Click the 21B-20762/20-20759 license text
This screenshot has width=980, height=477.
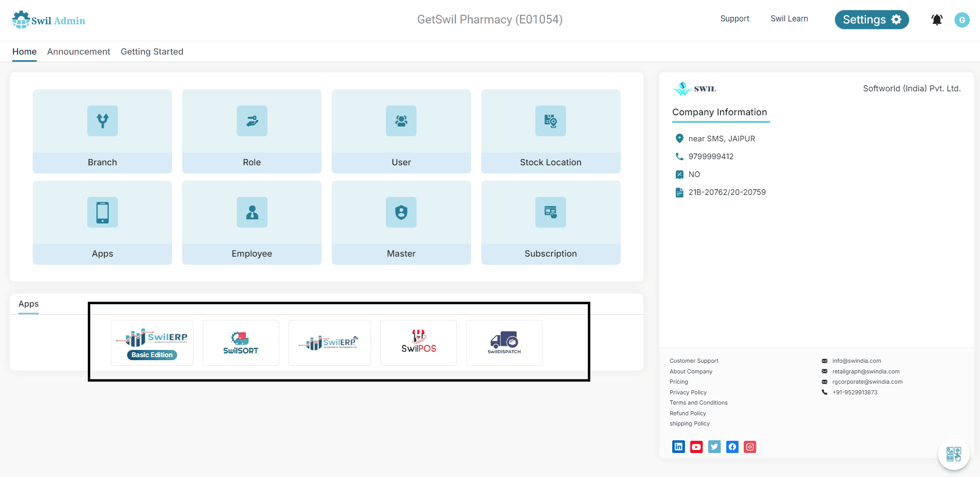[727, 192]
